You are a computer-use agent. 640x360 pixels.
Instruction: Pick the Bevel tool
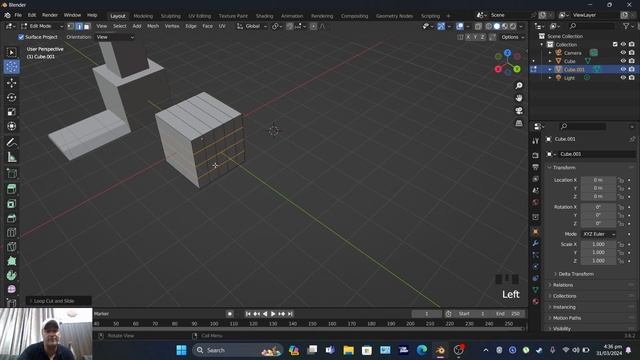point(11,218)
